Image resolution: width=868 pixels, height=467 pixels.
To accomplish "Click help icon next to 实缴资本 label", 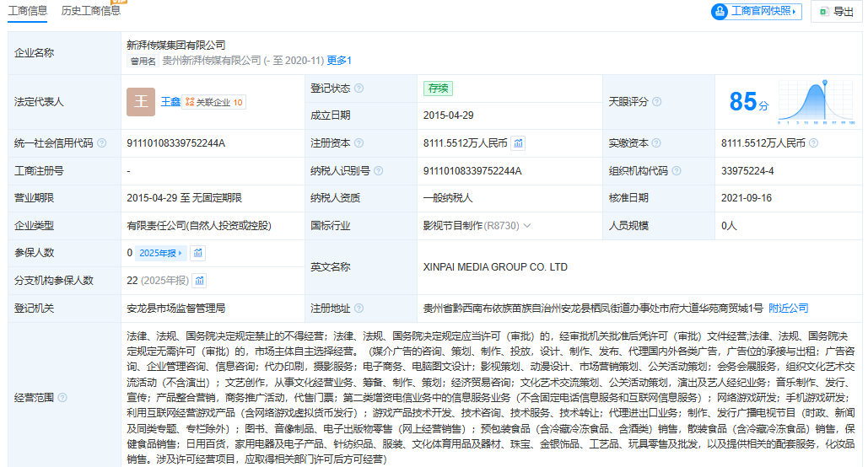I will pos(656,143).
